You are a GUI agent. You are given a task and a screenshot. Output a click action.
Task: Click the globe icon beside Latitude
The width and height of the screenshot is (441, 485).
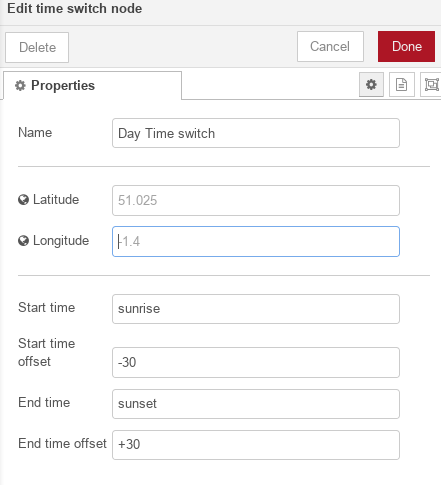(23, 200)
